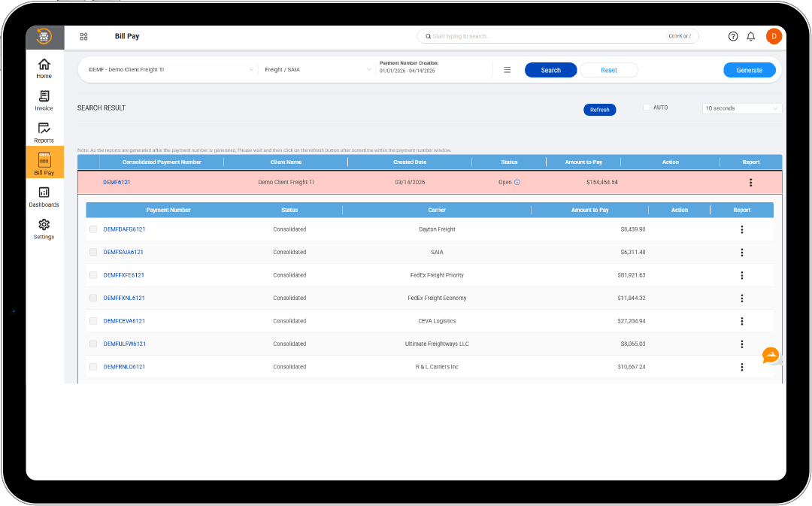The image size is (812, 506).
Task: Open payment DEMFFXFE6121 link
Action: coord(124,275)
